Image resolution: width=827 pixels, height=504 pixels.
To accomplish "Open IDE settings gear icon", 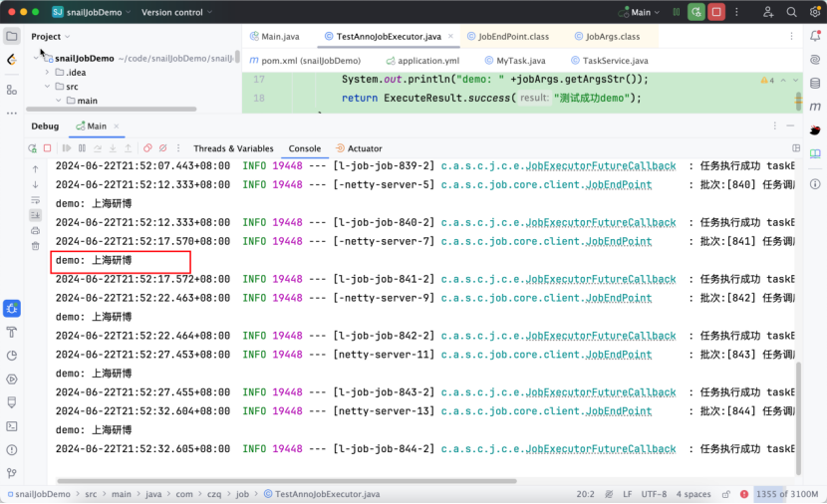I will tap(815, 12).
